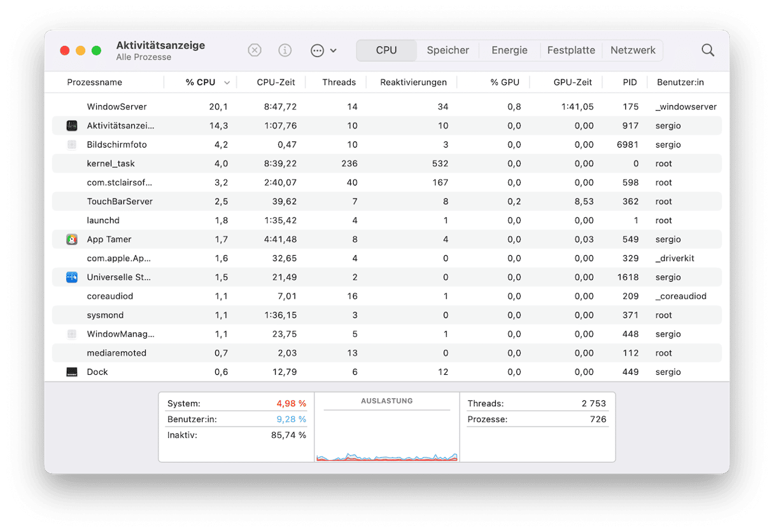Open the process info (i) toolbar icon
This screenshot has width=774, height=532.
coord(285,50)
